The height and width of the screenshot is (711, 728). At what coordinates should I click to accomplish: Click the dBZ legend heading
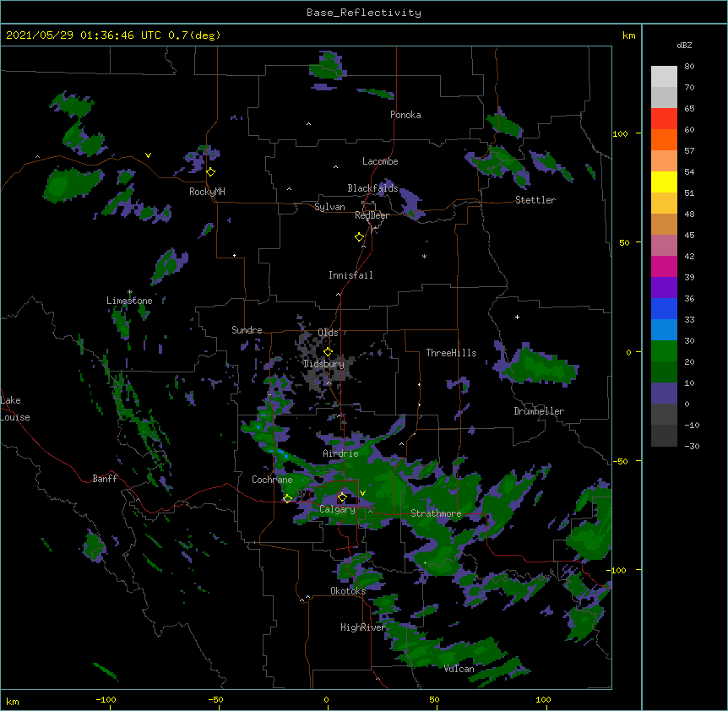(684, 45)
